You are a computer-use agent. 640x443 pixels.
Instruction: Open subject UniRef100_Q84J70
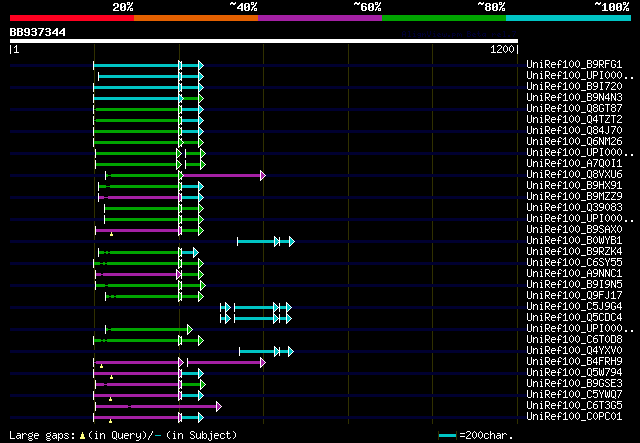574,130
